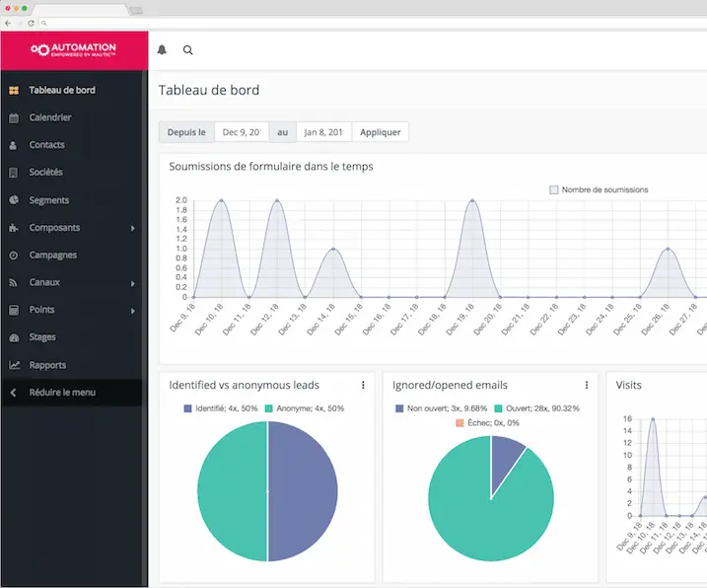This screenshot has width=707, height=588.
Task: Click the Calendrier calendar icon in sidebar
Action: (x=14, y=117)
